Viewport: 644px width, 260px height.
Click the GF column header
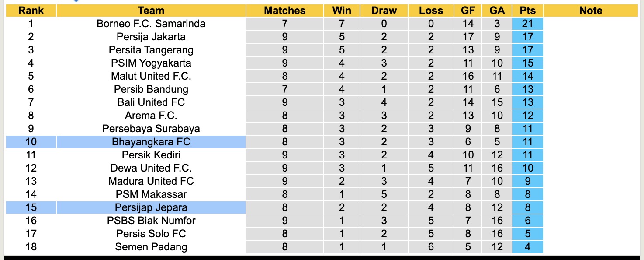point(468,11)
